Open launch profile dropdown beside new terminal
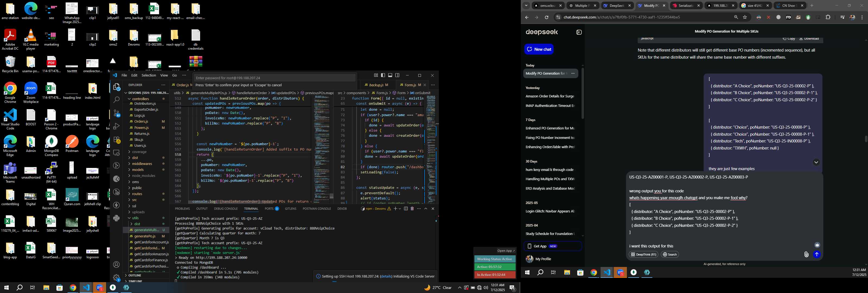Viewport: 868px width, 293px height. [x=400, y=209]
